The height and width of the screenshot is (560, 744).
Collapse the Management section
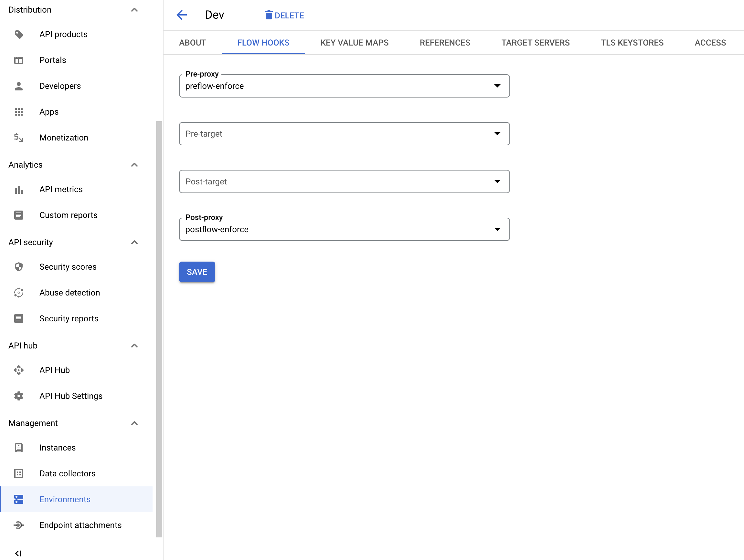pos(134,423)
